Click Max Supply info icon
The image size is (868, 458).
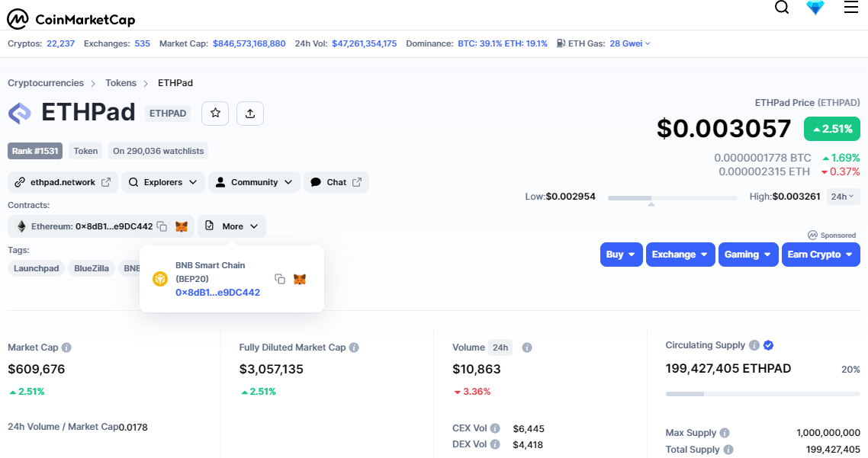pyautogui.click(x=725, y=433)
